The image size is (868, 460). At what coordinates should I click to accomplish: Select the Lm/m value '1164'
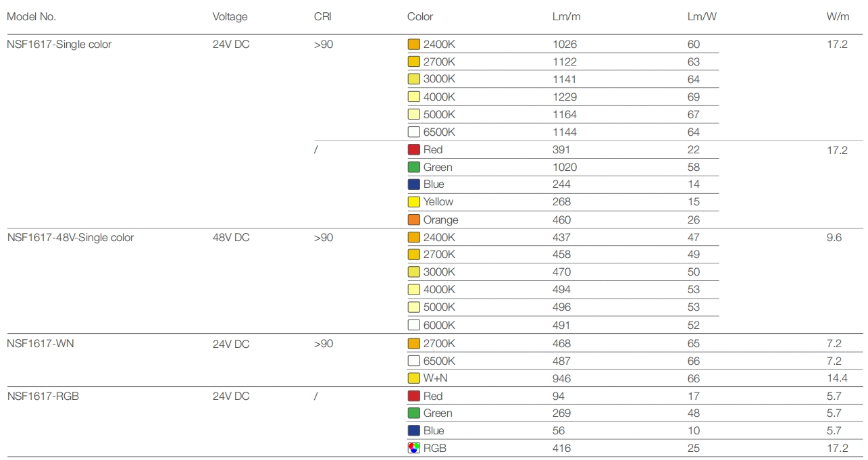[x=565, y=115]
